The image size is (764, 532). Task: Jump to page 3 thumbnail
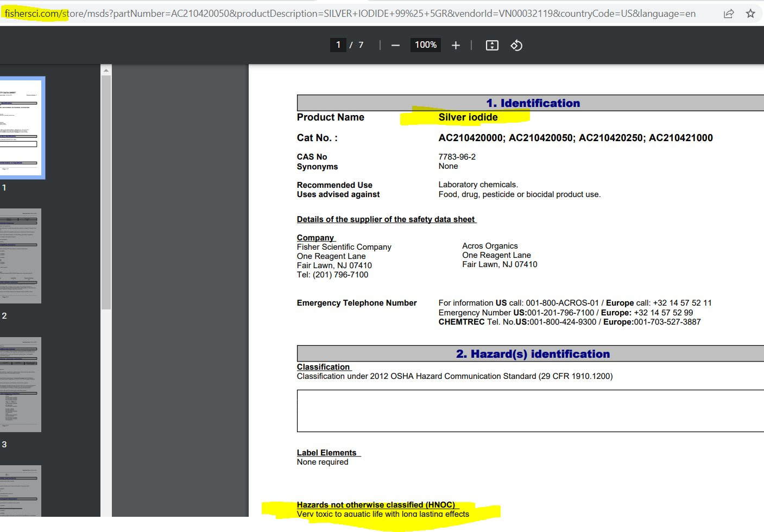pyautogui.click(x=21, y=384)
